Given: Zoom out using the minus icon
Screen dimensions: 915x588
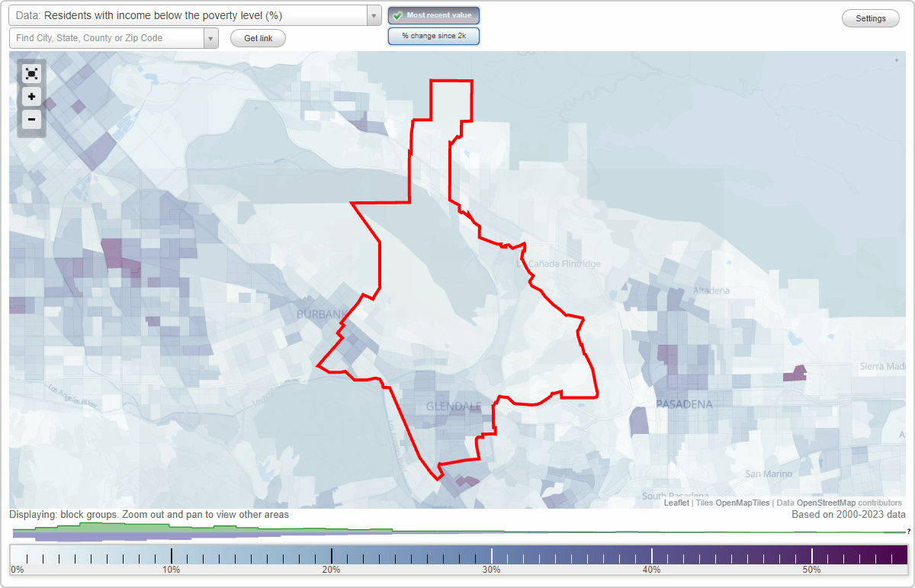Looking at the screenshot, I should (31, 120).
